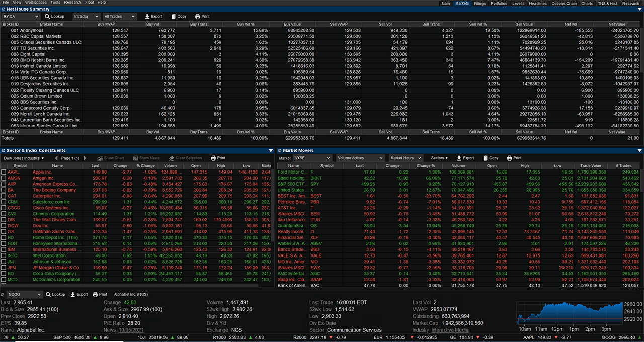Open the File menu
644x342 pixels.
coord(6,3)
